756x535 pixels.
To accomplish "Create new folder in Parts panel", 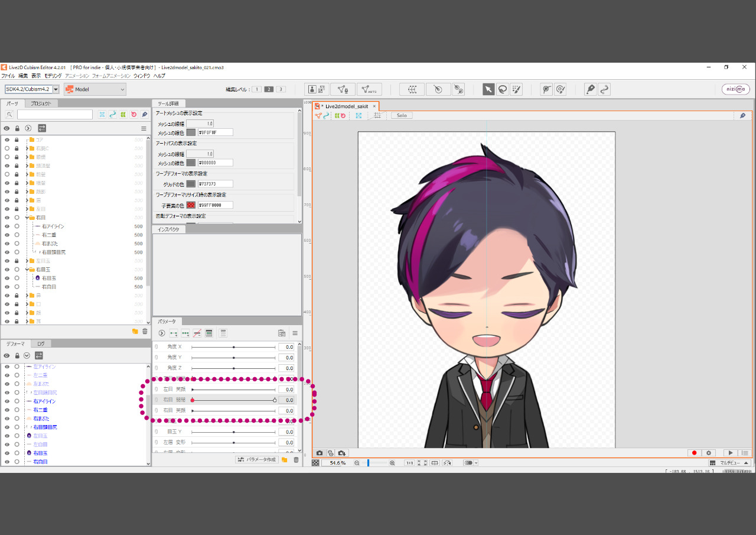I will pos(135,332).
